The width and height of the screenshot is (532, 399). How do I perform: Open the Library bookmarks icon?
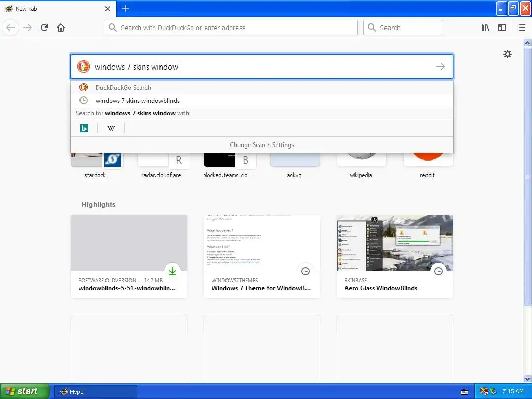tap(485, 28)
